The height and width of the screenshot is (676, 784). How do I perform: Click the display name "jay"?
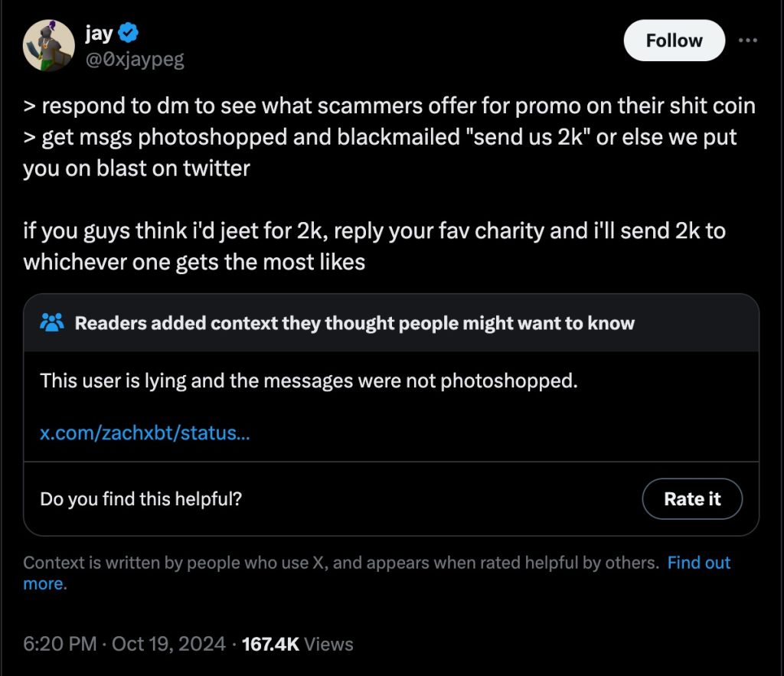(100, 33)
